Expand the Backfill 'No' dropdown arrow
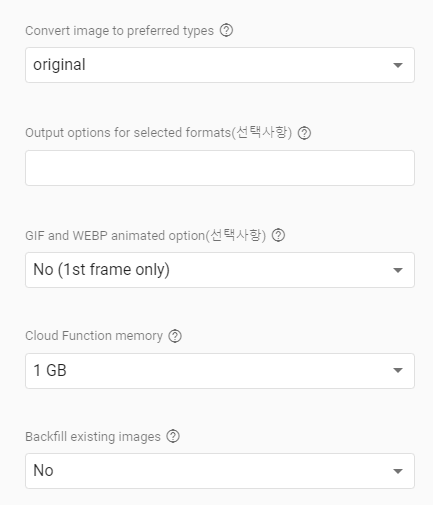Image resolution: width=433 pixels, height=505 pixels. tap(398, 471)
